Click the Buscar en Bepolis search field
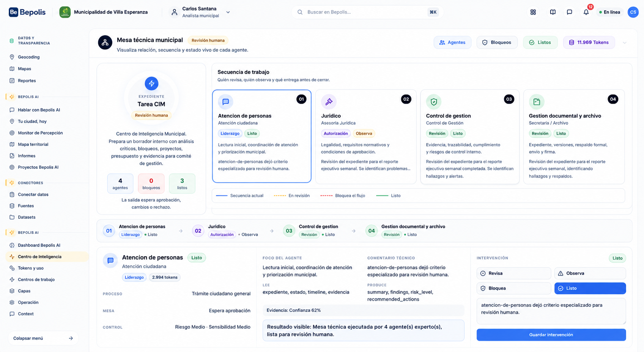 (x=367, y=12)
